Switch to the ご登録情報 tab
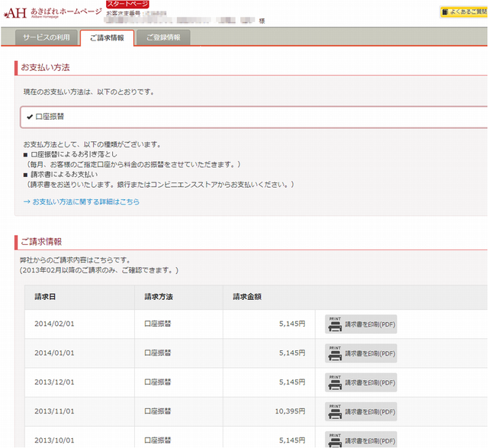 (163, 37)
